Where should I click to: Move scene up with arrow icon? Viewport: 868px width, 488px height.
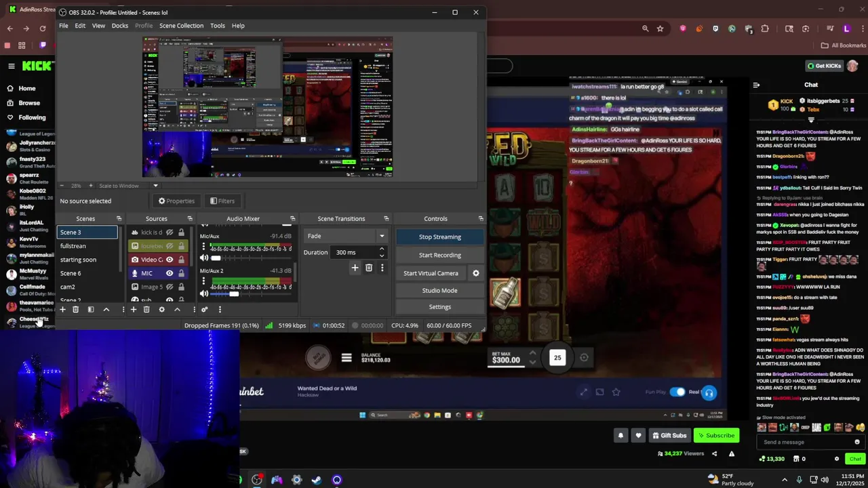106,310
